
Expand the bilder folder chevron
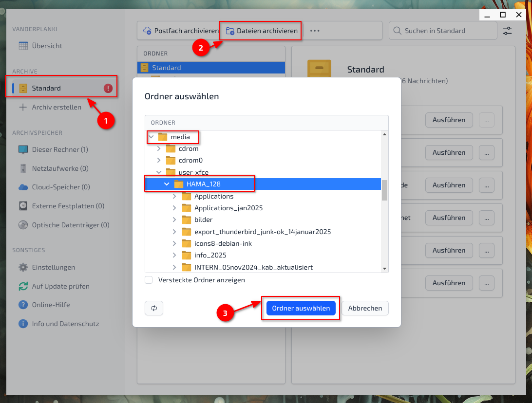[x=175, y=220]
